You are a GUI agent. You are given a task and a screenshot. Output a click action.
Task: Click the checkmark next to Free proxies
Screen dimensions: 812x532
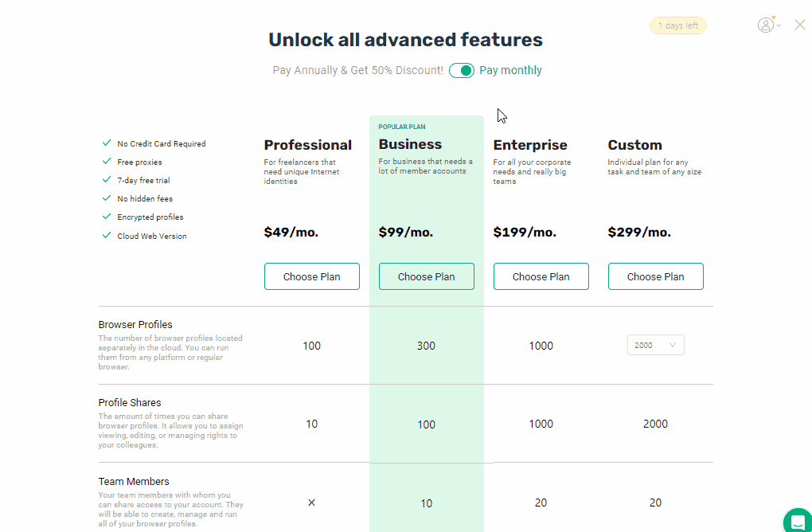point(107,162)
